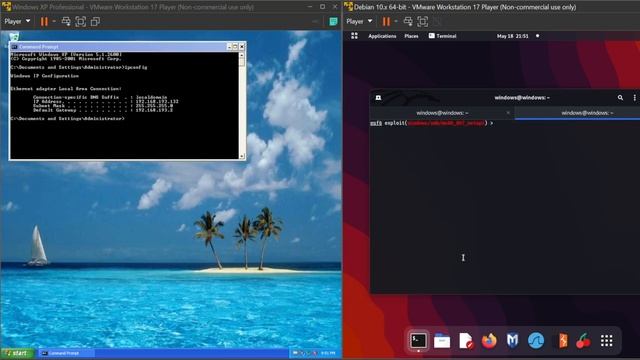Open the Terminal icon in the dock
Image resolution: width=640 pixels, height=360 pixels.
click(x=418, y=341)
